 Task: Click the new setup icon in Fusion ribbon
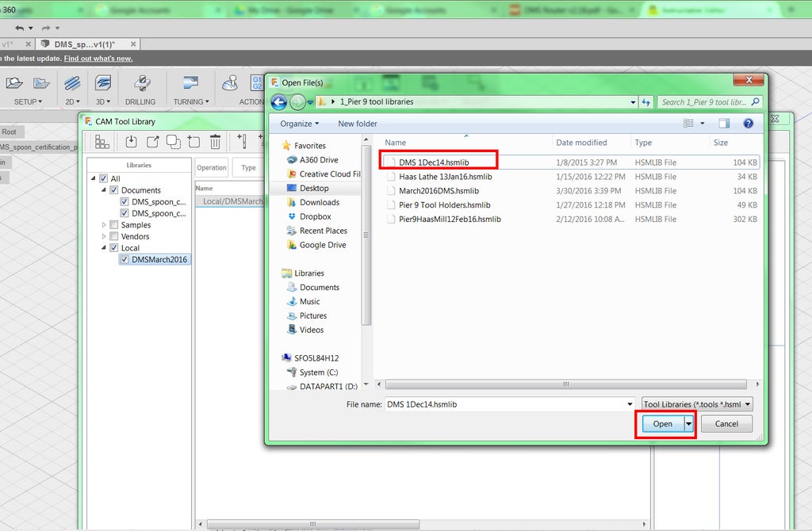(14, 82)
